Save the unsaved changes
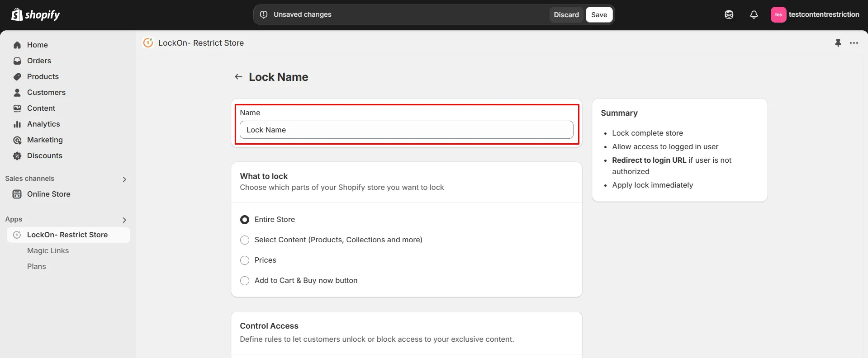 tap(599, 14)
